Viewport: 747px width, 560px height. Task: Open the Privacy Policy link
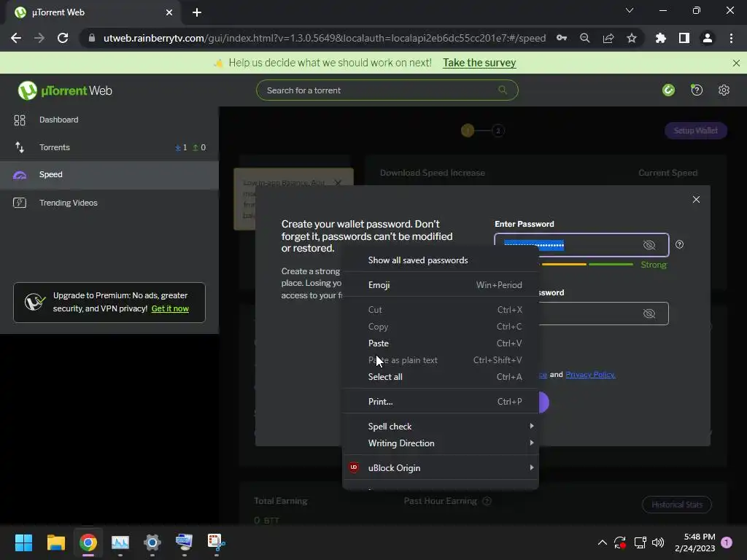[590, 375]
